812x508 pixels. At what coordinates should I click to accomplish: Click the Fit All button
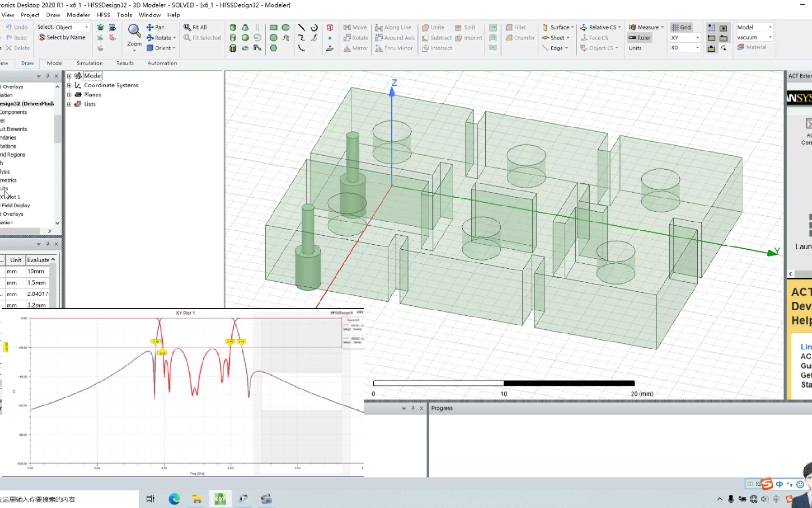point(195,27)
